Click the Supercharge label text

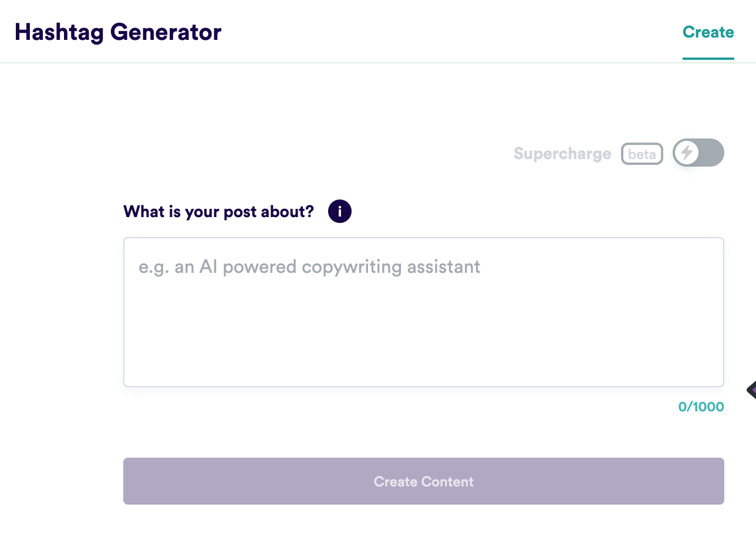click(562, 154)
